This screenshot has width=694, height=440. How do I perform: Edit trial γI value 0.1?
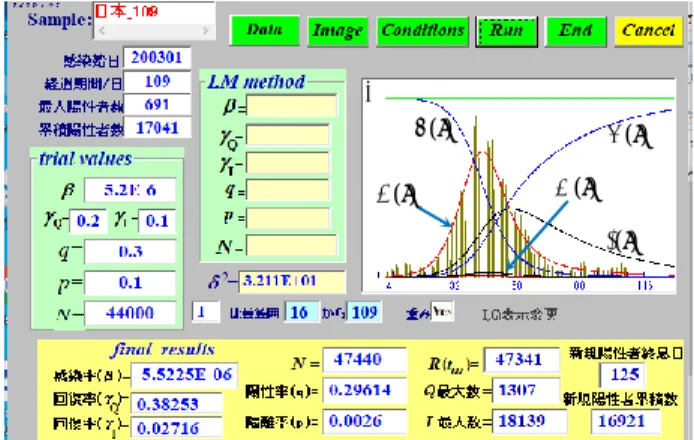[x=157, y=221]
